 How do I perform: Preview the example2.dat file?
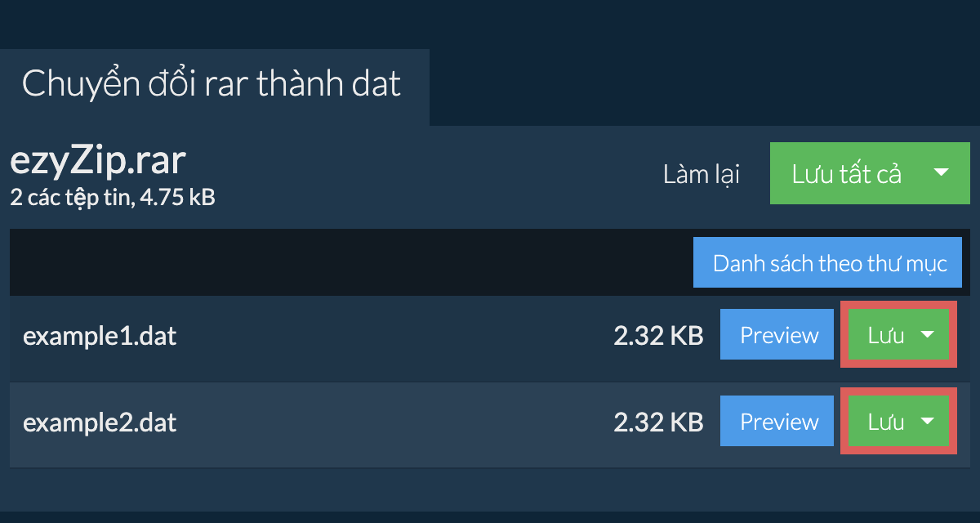pos(779,422)
